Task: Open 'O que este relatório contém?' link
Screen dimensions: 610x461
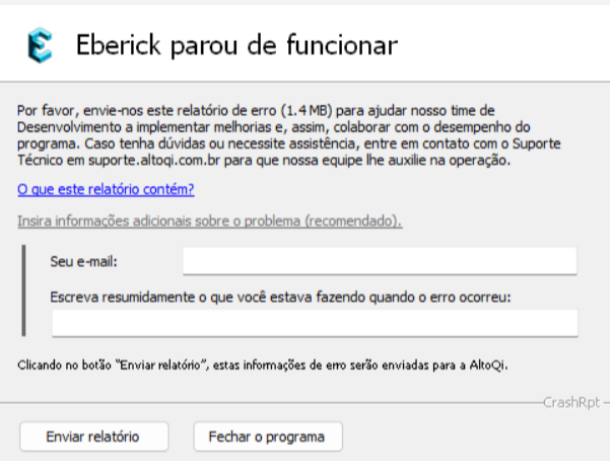Action: point(106,189)
